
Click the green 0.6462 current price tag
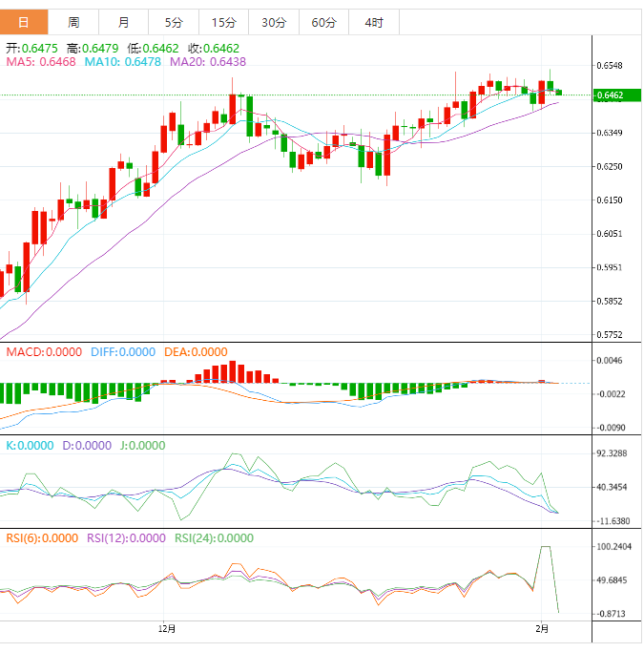[611, 95]
